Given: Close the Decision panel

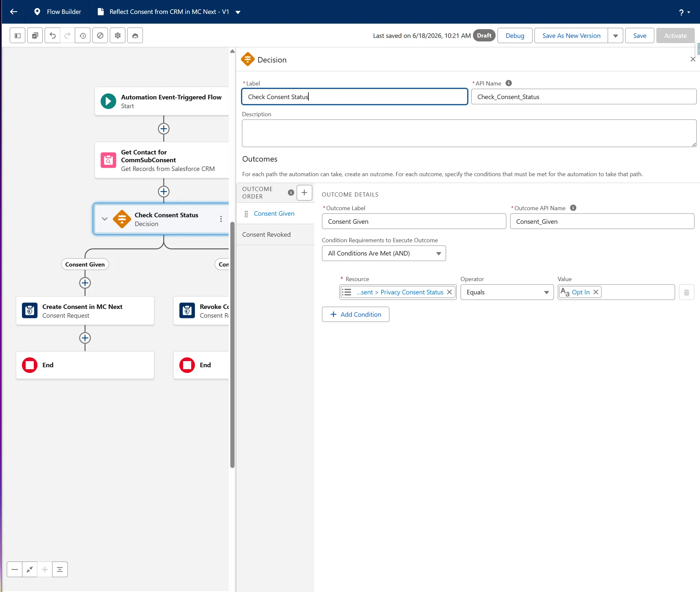Looking at the screenshot, I should pyautogui.click(x=693, y=59).
